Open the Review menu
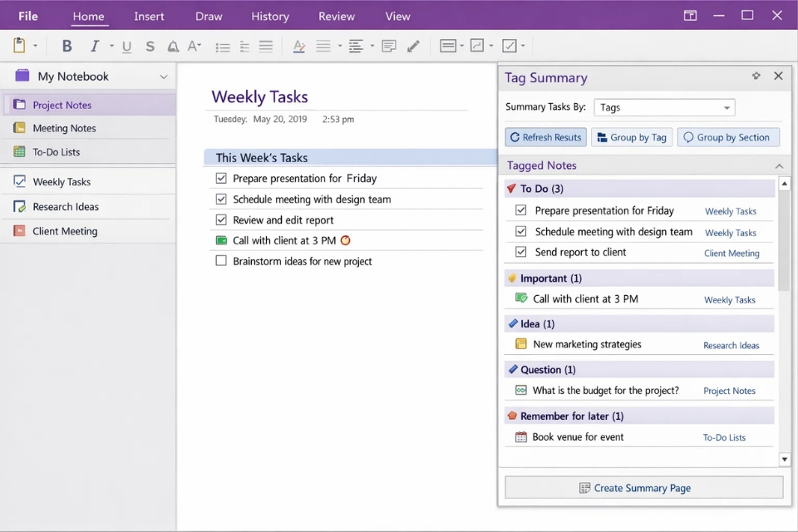 coord(336,15)
